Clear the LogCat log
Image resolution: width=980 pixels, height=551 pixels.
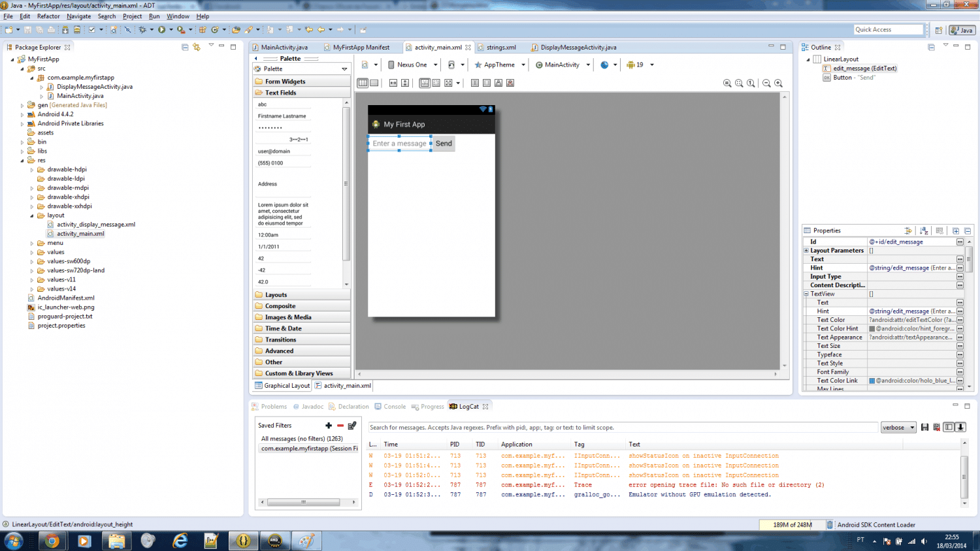[x=936, y=427]
